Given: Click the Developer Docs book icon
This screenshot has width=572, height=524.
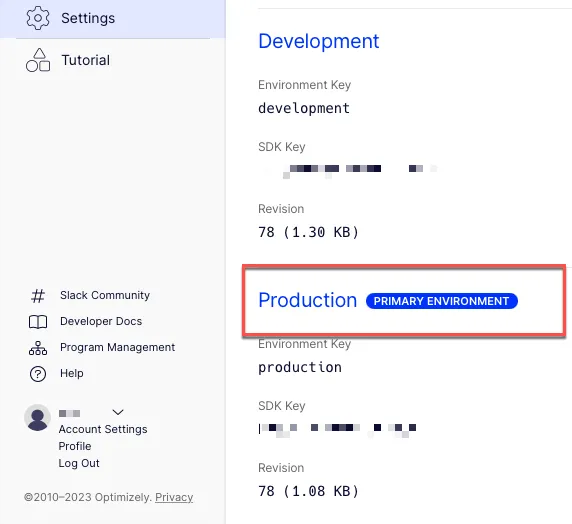Looking at the screenshot, I should tap(38, 322).
